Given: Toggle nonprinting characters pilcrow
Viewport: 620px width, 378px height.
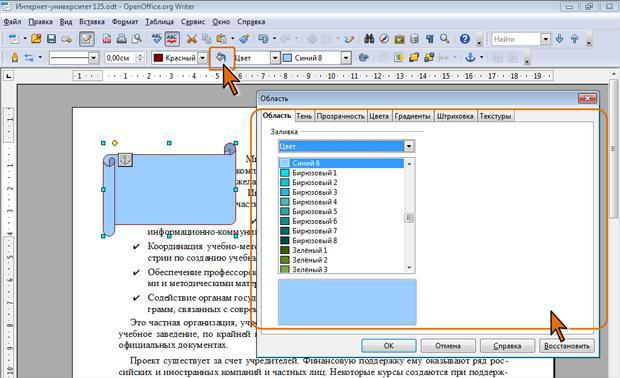Looking at the screenshot, I should [x=430, y=39].
